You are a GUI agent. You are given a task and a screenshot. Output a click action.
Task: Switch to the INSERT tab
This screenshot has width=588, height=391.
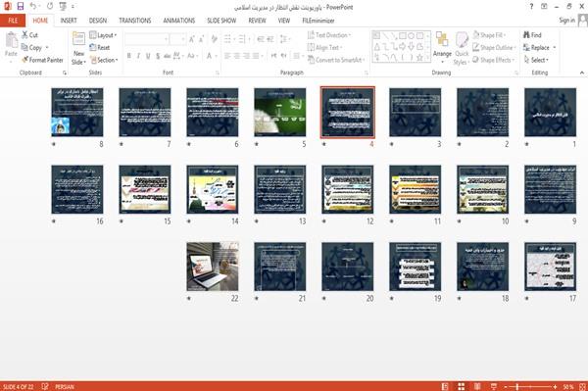pyautogui.click(x=69, y=21)
